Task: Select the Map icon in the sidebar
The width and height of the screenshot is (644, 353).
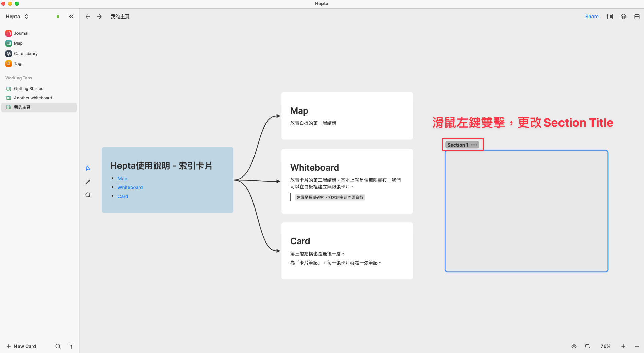Action: [18, 43]
